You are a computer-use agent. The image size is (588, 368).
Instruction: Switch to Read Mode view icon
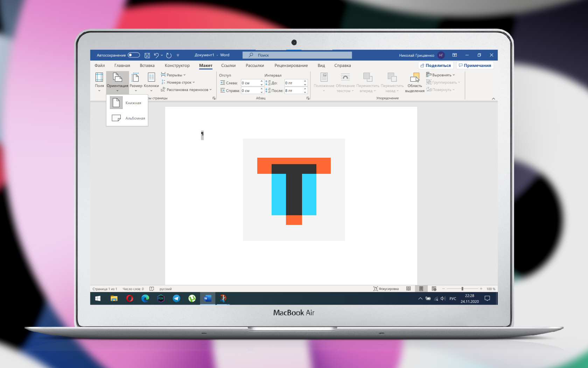408,289
